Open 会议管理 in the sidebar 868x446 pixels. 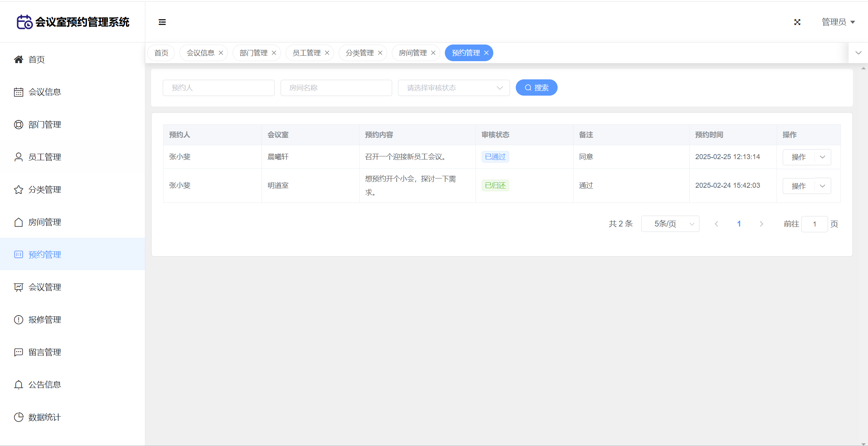[45, 287]
